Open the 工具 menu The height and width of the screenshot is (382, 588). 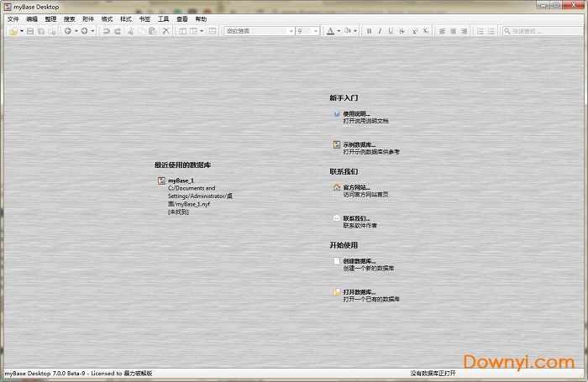[163, 19]
